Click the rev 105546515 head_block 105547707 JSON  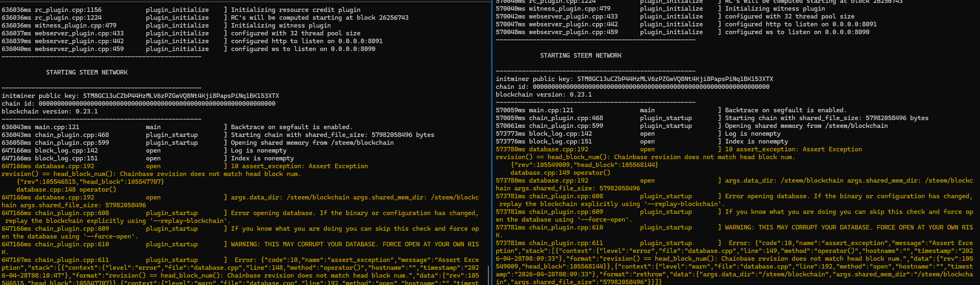[x=90, y=182]
